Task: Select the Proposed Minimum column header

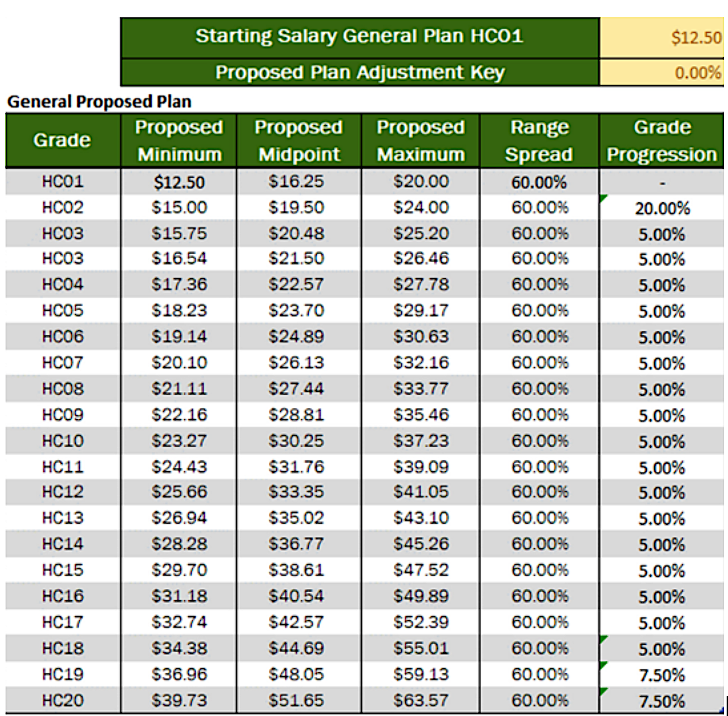Action: click(178, 140)
